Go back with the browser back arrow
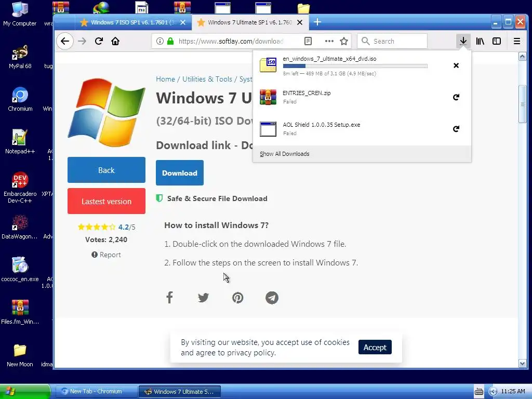Image resolution: width=532 pixels, height=399 pixels. tap(65, 41)
